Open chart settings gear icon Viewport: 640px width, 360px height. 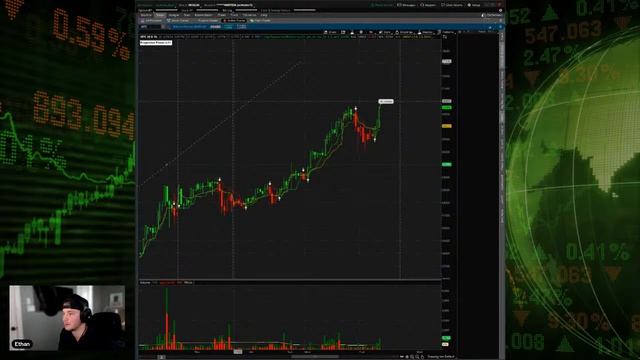pos(361,32)
